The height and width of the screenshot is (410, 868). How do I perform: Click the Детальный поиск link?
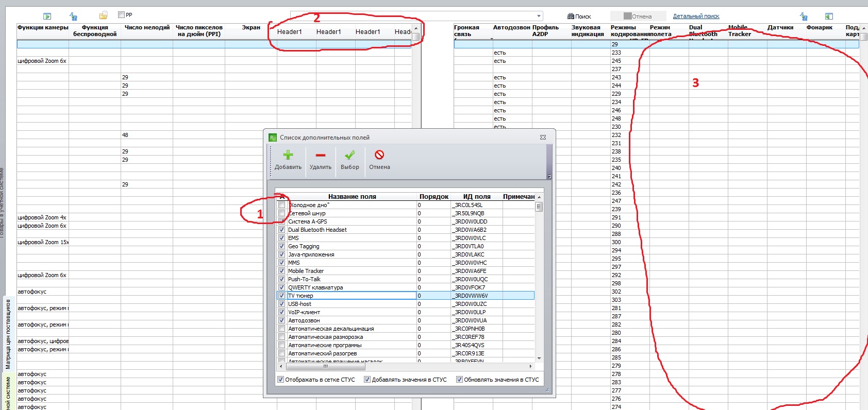(696, 16)
